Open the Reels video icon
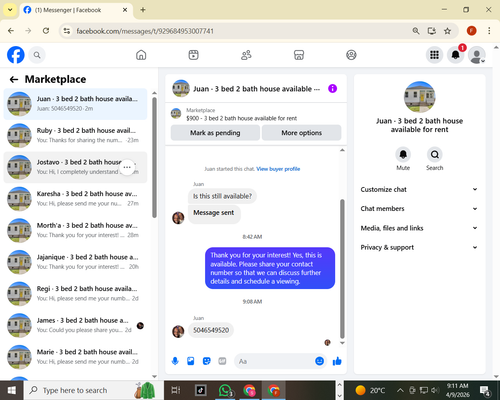Viewport: 500px width, 400px height. tap(193, 55)
